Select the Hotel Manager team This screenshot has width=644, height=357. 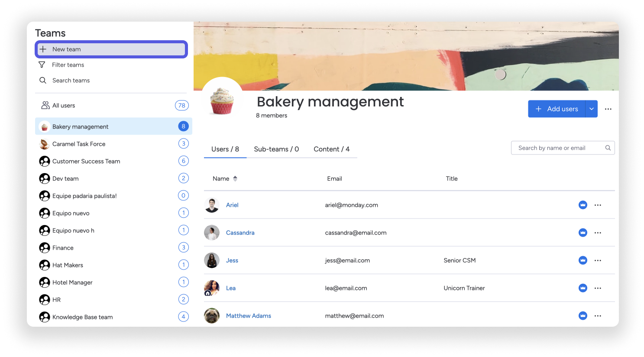113,283
